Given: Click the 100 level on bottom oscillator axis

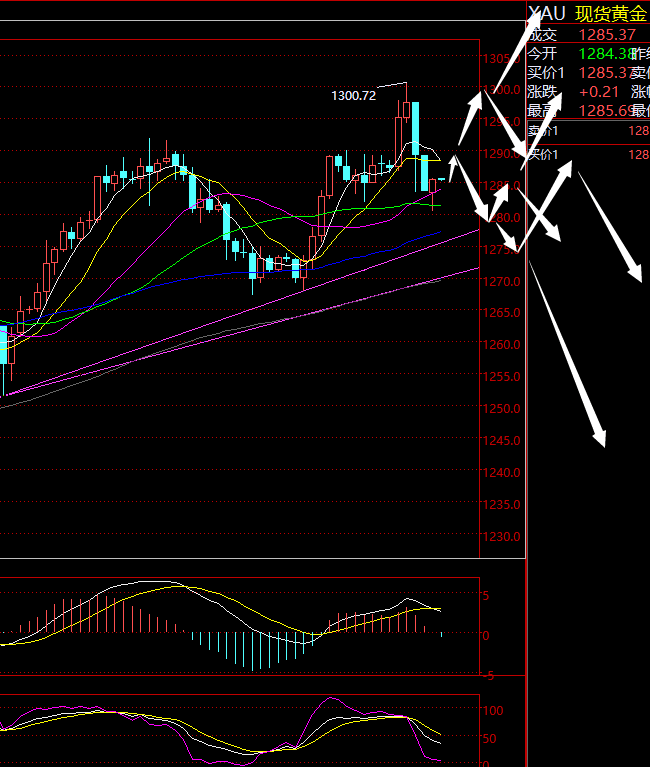Looking at the screenshot, I should point(493,711).
